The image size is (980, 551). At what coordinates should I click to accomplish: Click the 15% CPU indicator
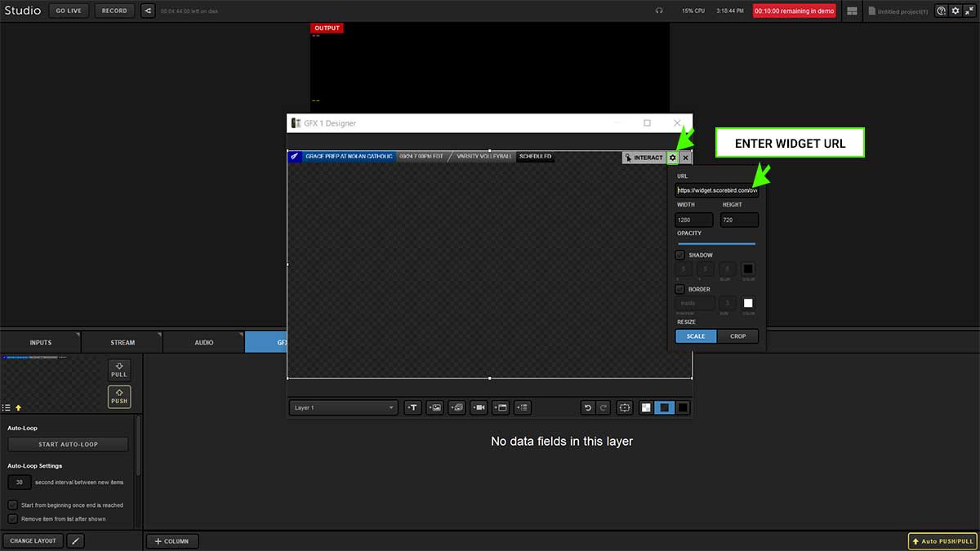tap(693, 11)
